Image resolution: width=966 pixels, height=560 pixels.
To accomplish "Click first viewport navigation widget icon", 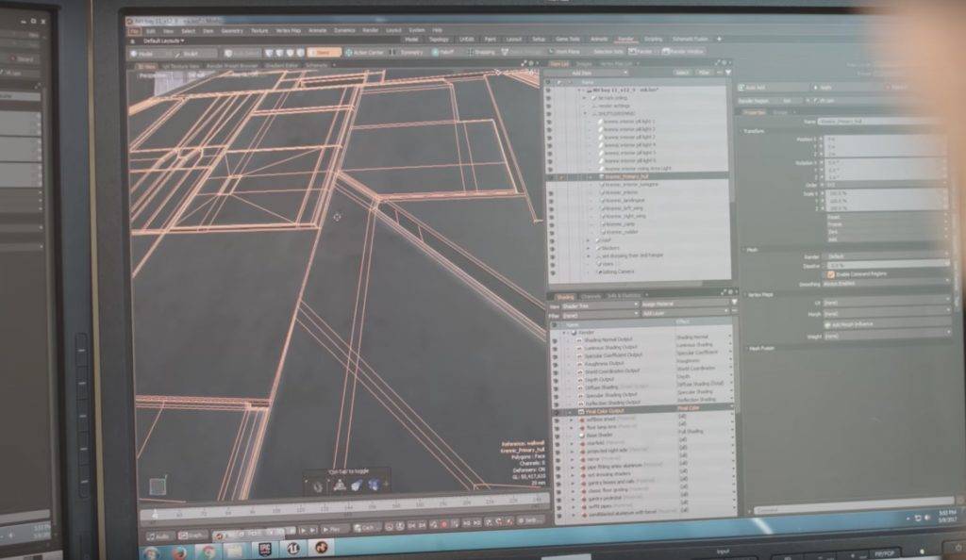I will click(318, 486).
